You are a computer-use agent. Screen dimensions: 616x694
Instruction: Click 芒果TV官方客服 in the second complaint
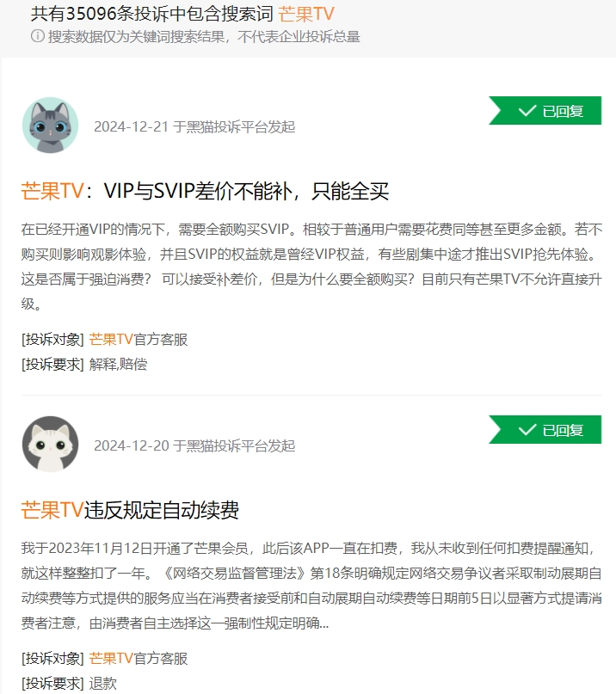[139, 659]
